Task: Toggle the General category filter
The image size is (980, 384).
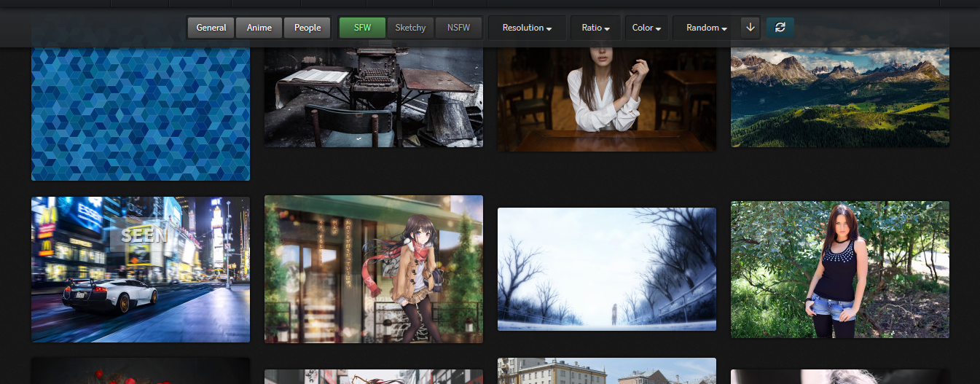Action: pos(211,28)
